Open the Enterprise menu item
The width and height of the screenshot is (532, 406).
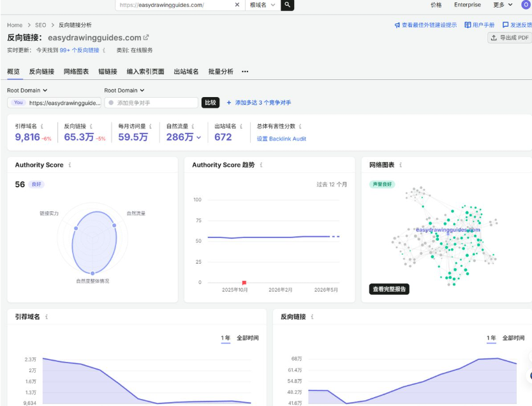click(x=467, y=4)
